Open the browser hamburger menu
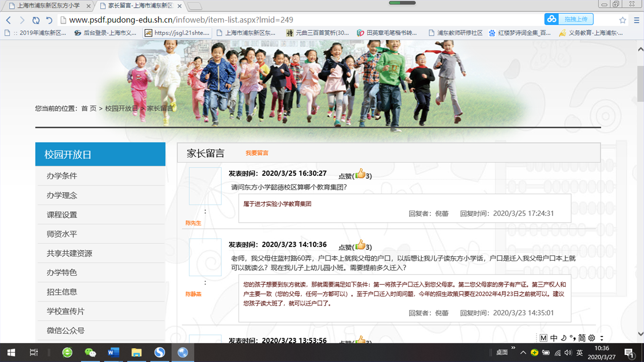 tap(636, 20)
